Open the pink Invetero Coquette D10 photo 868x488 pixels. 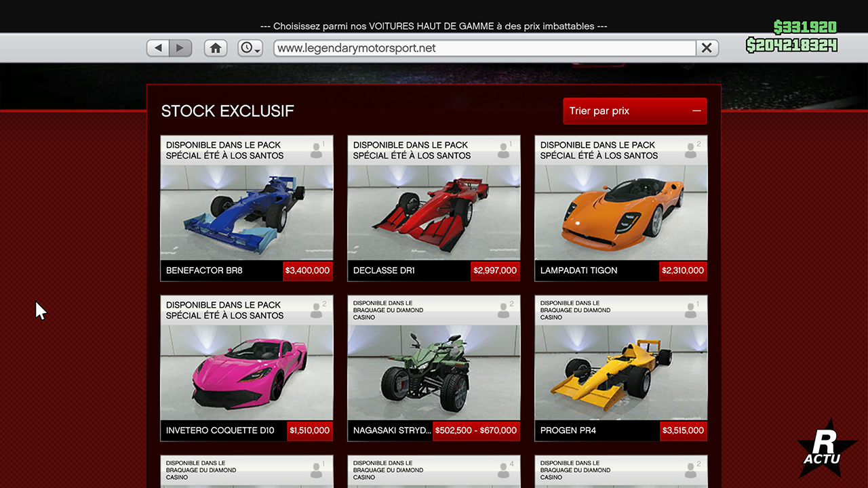247,373
